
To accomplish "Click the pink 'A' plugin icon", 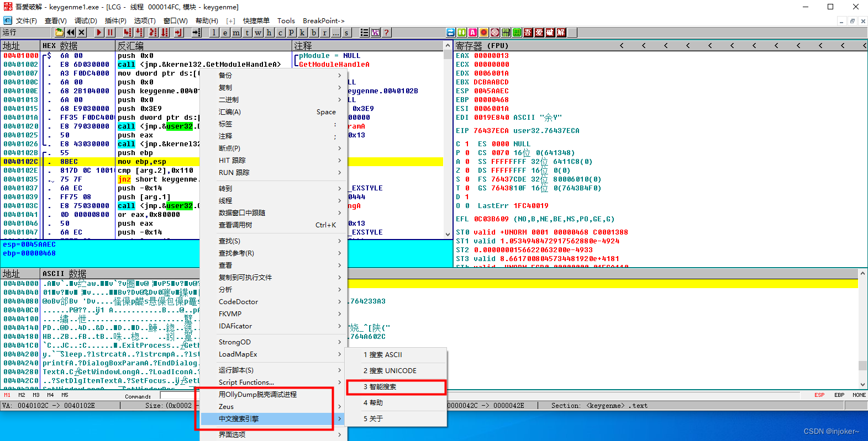I will click(472, 33).
